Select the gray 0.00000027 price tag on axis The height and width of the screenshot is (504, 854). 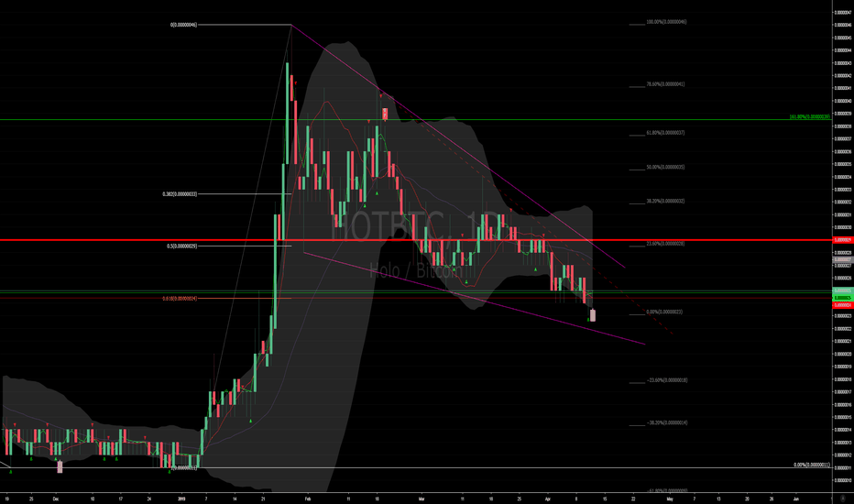[843, 260]
